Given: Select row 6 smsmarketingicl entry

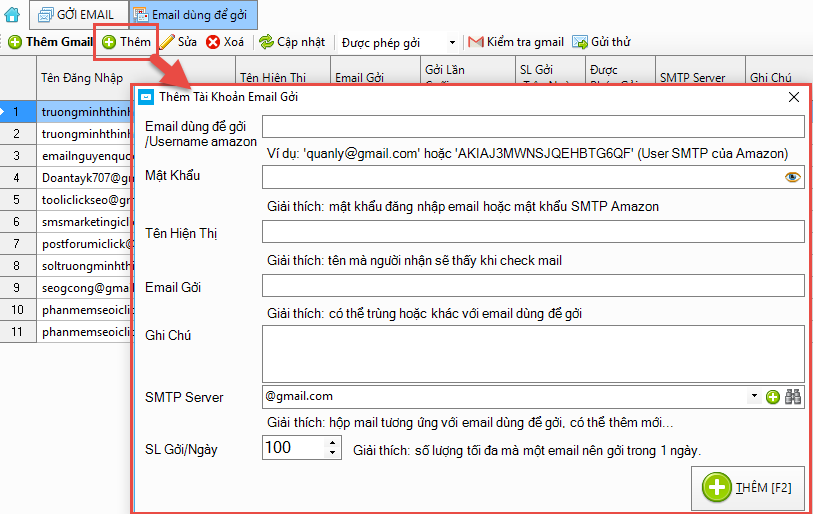Looking at the screenshot, I should [86, 222].
